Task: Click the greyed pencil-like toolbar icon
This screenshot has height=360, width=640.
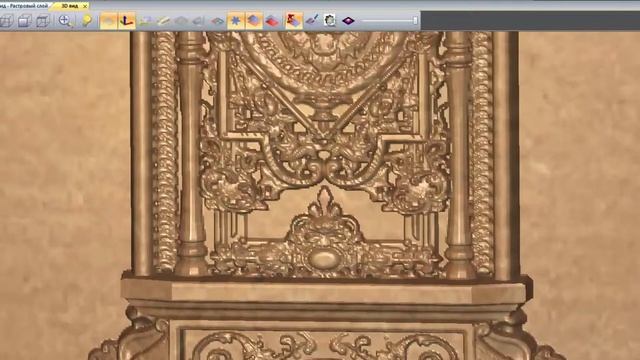Action: (163, 21)
